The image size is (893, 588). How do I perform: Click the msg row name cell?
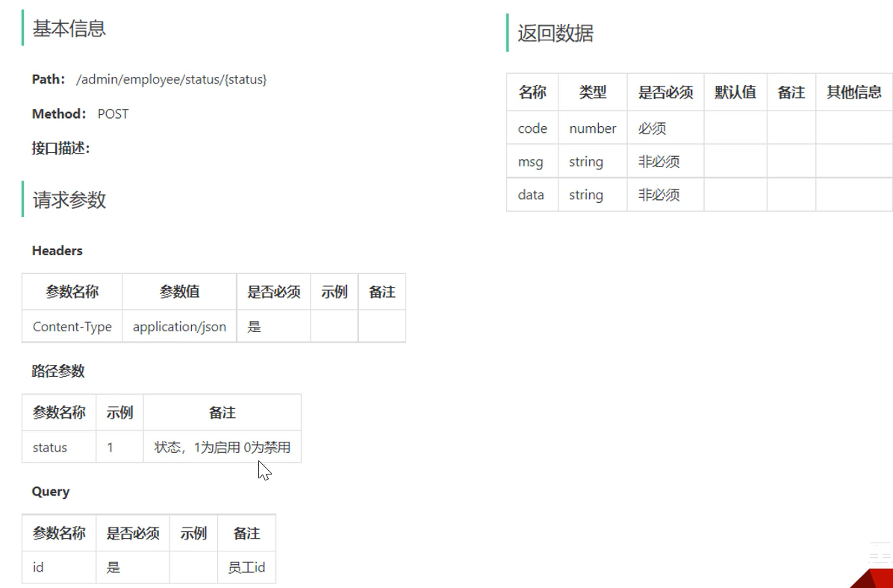530,162
